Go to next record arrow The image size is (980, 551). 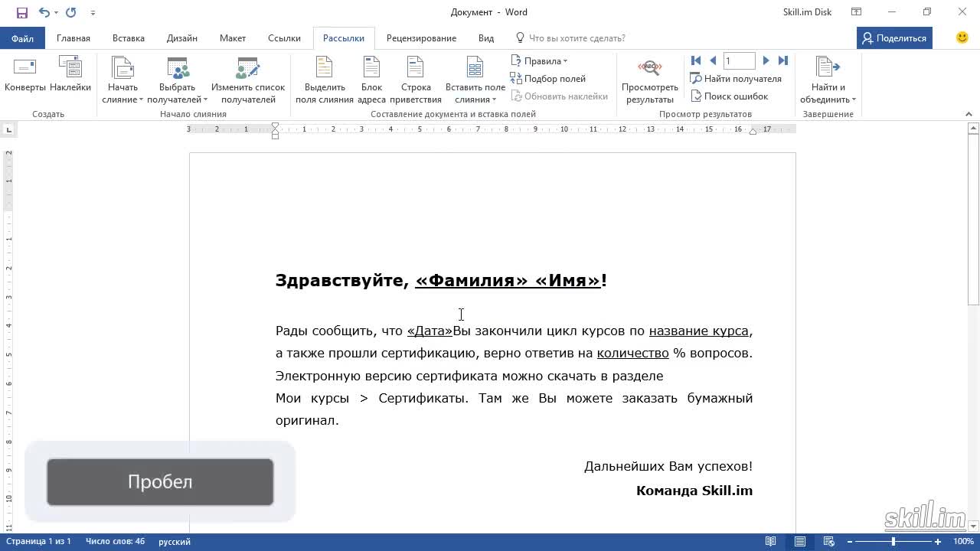(x=766, y=60)
